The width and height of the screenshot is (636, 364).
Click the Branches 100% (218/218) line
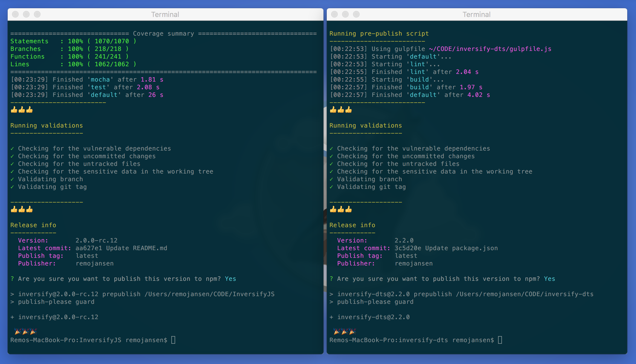point(70,49)
